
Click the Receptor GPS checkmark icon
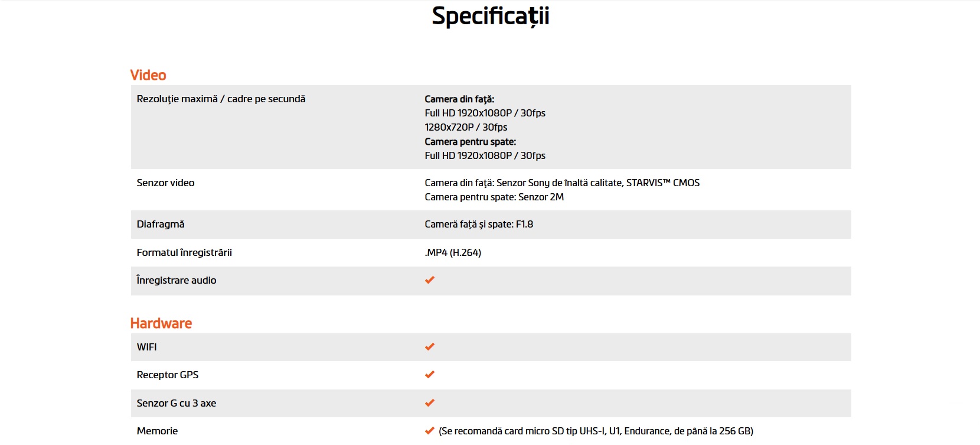pyautogui.click(x=430, y=375)
